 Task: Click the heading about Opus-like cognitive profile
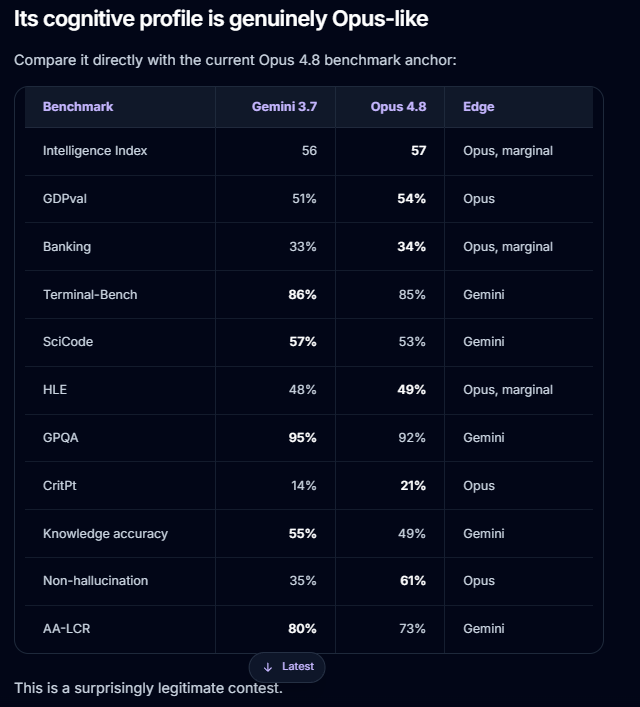pos(221,19)
